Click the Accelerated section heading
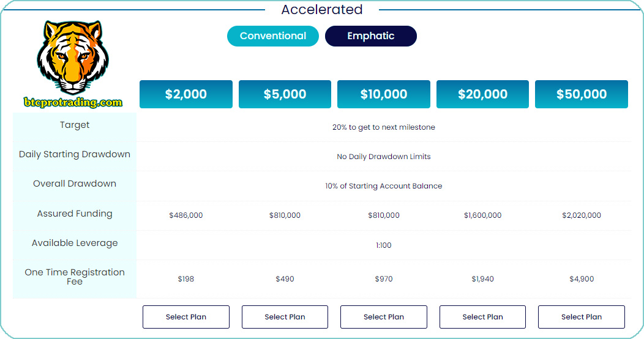The width and height of the screenshot is (644, 339). [x=322, y=10]
